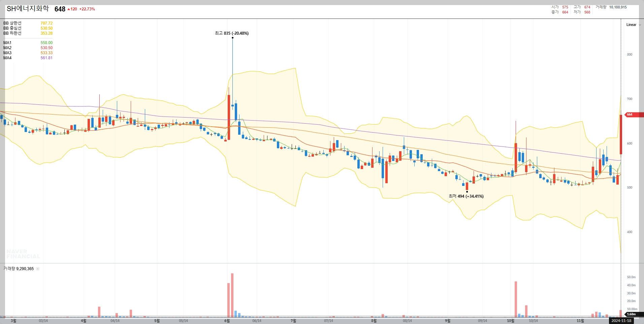Click the 시가 575 open price

(x=560, y=7)
